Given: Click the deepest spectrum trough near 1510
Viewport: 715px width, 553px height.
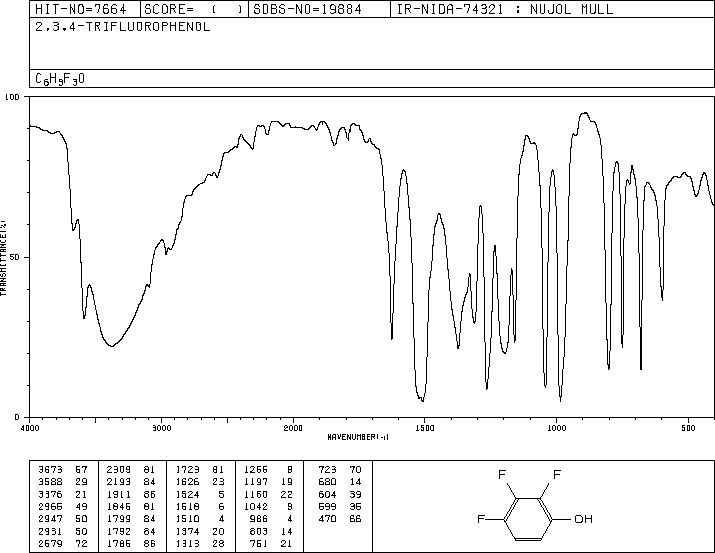Looking at the screenshot, I should [422, 400].
